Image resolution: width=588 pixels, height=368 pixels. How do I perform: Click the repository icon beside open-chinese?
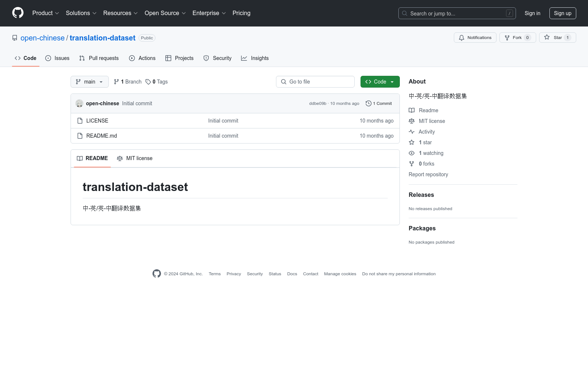coord(15,38)
